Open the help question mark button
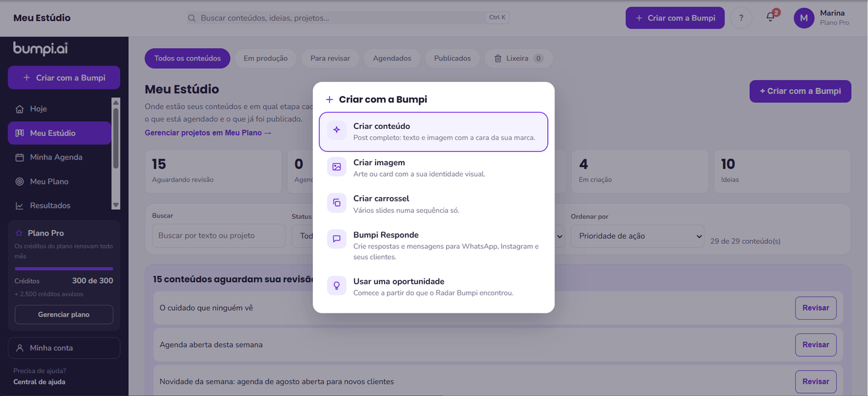This screenshot has height=396, width=868. [x=741, y=18]
